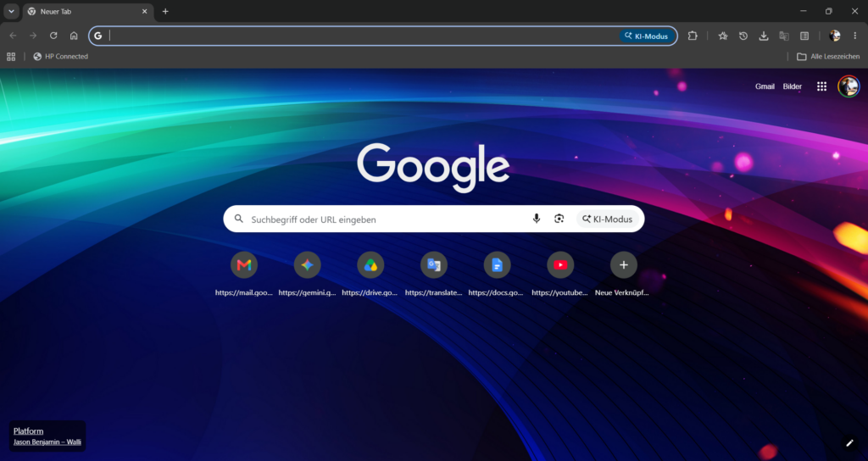Screen dimensions: 868x461
Task: Click the Google logo
Action: pyautogui.click(x=433, y=167)
